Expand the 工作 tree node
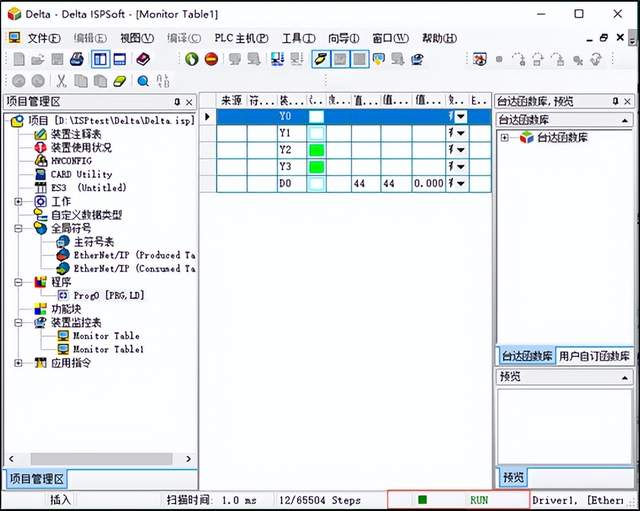 (18, 201)
